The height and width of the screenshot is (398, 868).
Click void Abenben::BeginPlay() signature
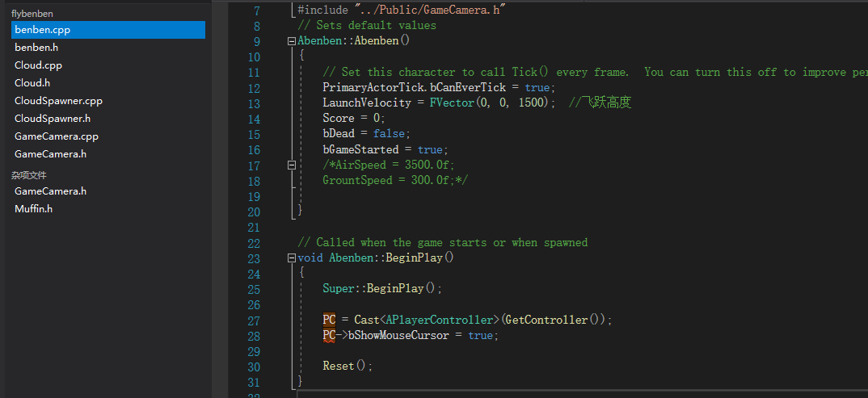[375, 258]
